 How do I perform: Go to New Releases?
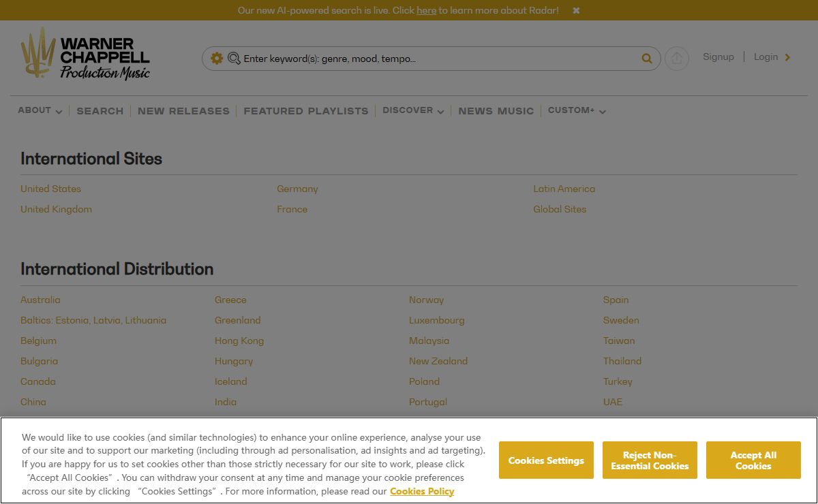(183, 111)
